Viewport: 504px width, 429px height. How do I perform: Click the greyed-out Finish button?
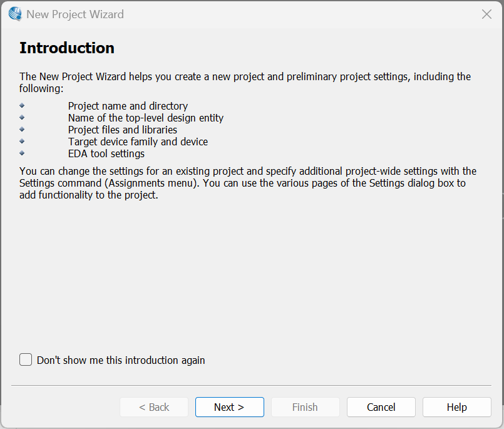305,407
